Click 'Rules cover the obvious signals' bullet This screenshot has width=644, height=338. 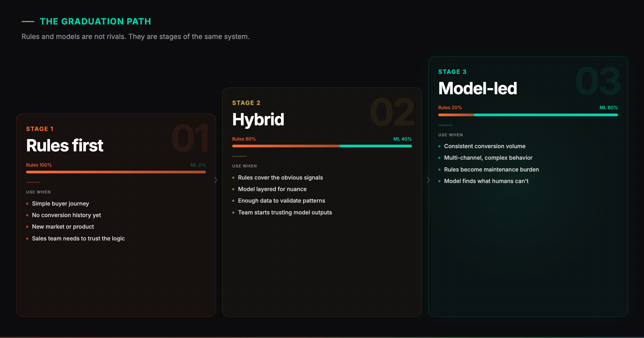pos(281,178)
